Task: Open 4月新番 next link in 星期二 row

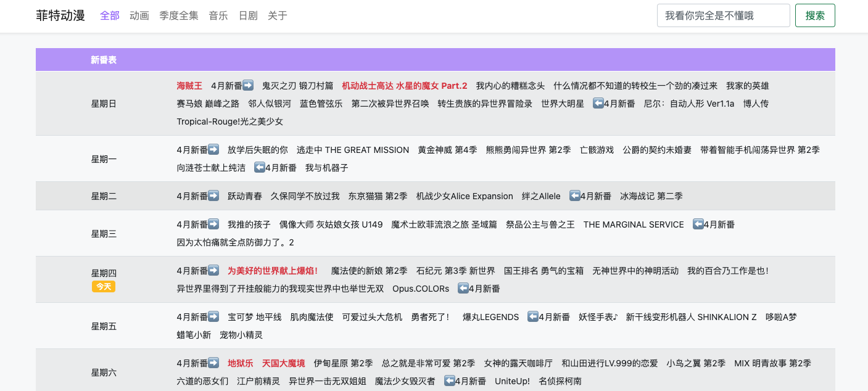Action: (197, 196)
